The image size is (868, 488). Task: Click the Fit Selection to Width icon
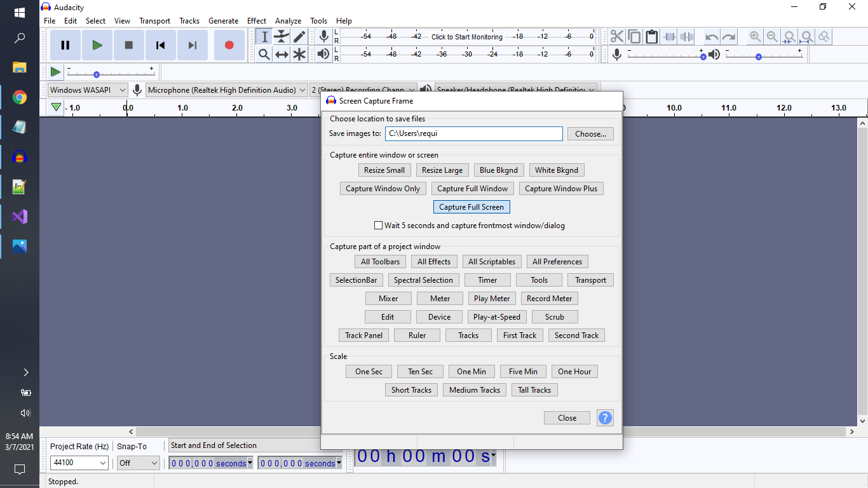click(789, 37)
